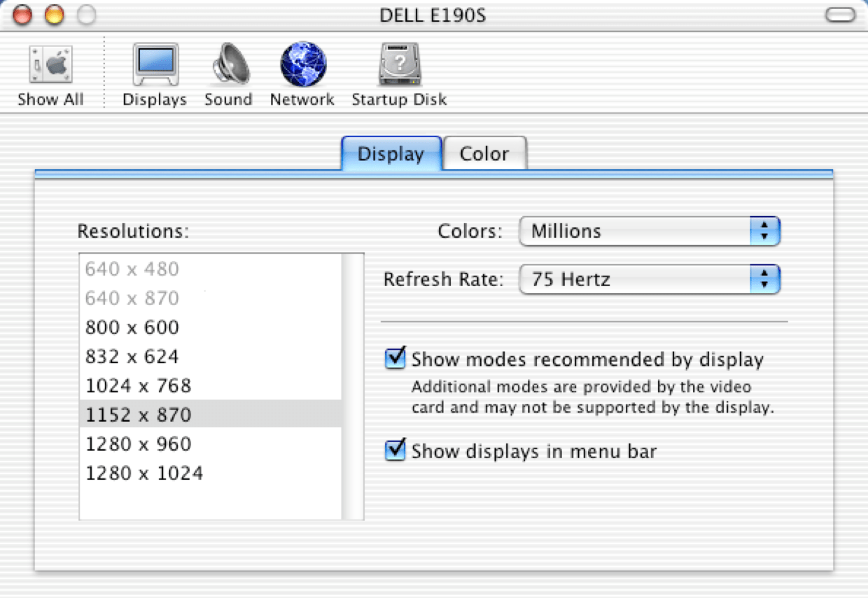
Task: Select the 1280 x 1024 resolution
Action: (210, 474)
